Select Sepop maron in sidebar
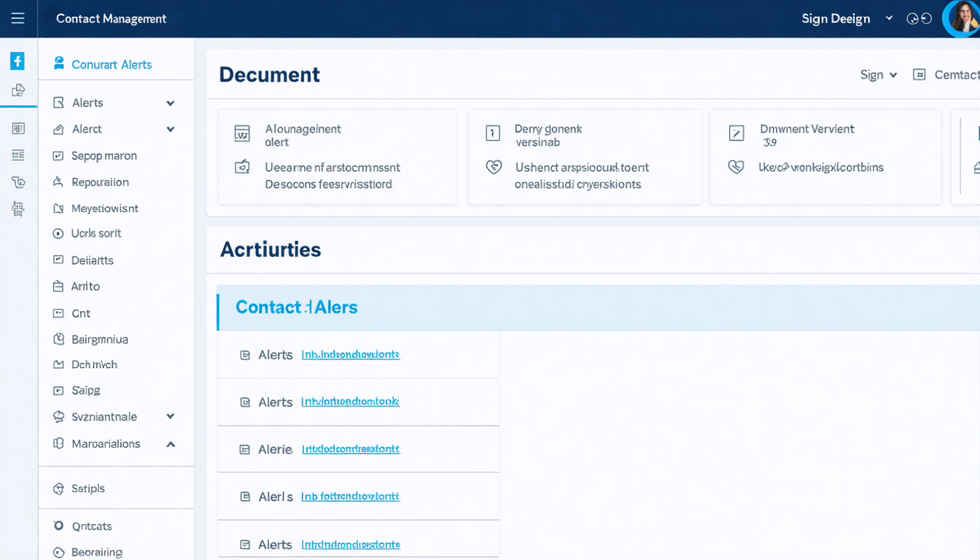980x560 pixels. click(x=104, y=155)
